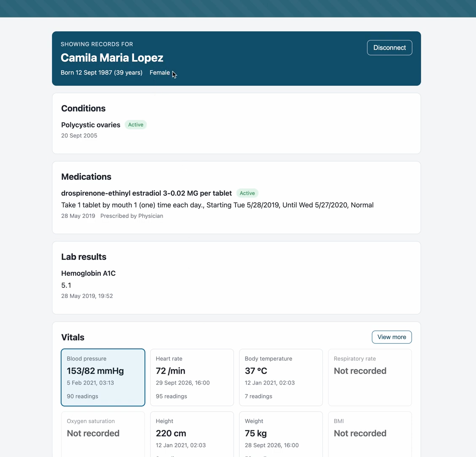Click the Hemoglobin A1C lab result
Image resolution: width=476 pixels, height=457 pixels.
[x=88, y=273]
